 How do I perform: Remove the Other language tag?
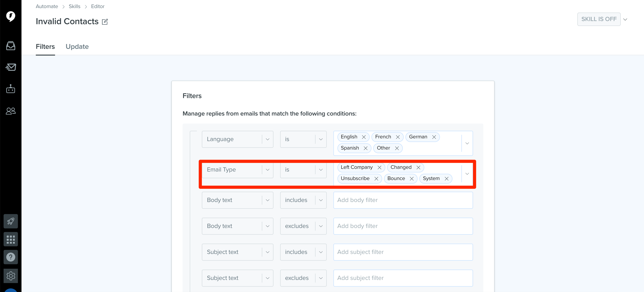click(x=397, y=148)
